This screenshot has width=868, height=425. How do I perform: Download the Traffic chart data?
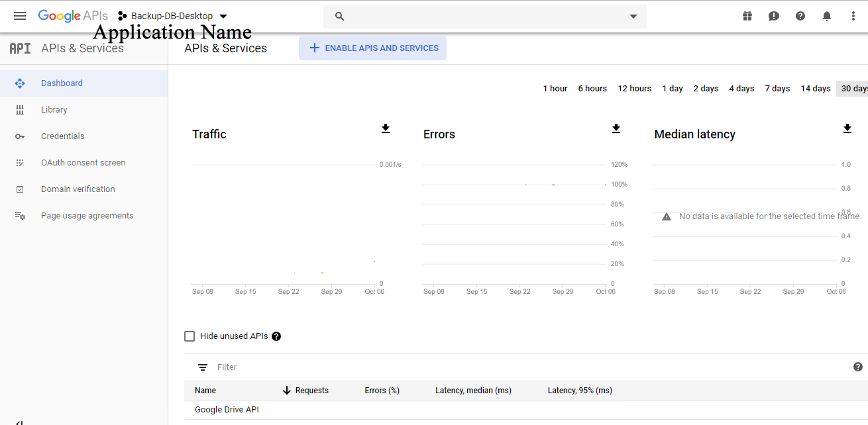pos(386,128)
